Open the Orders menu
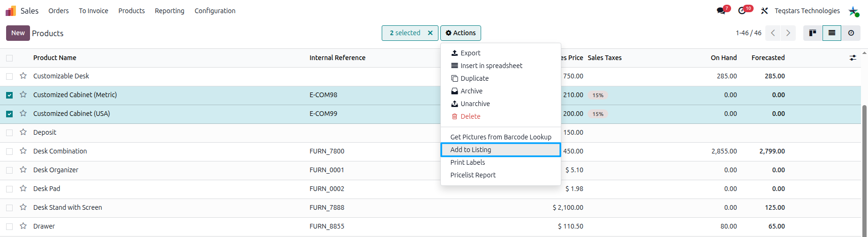 coord(59,11)
